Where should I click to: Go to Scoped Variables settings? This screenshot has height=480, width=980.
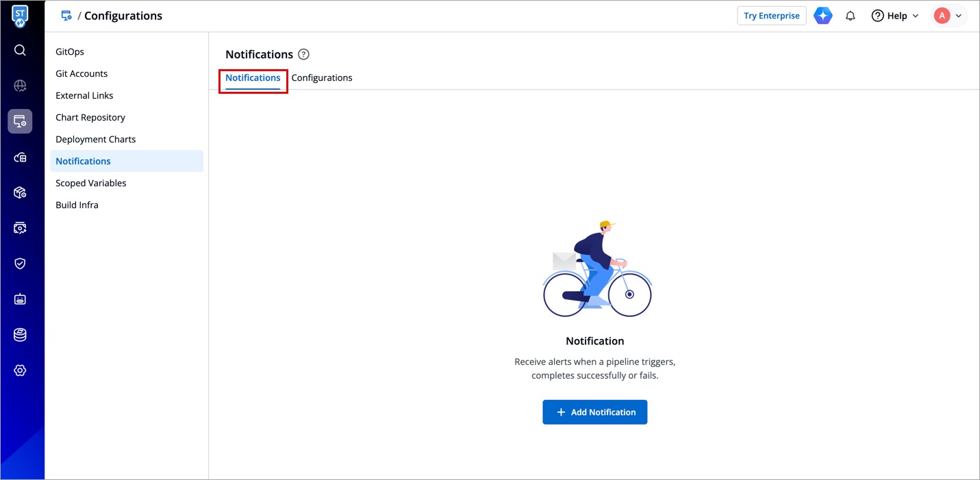[x=91, y=184]
